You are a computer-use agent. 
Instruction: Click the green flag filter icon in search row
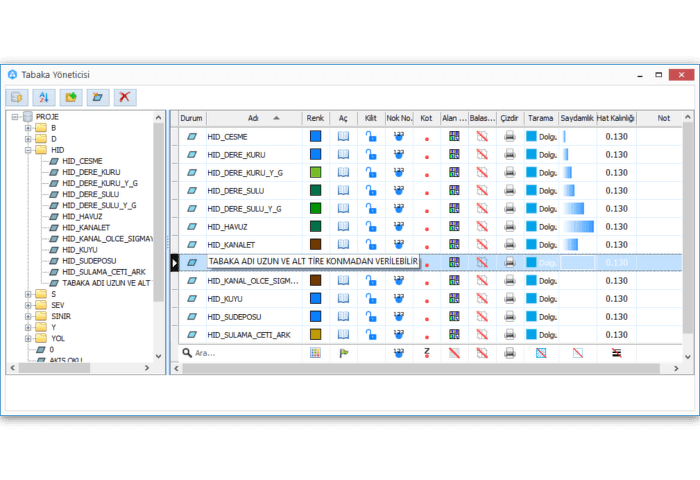point(343,353)
